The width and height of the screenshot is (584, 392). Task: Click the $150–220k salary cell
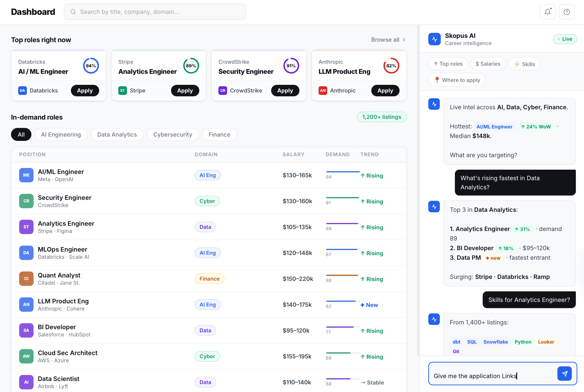click(298, 279)
